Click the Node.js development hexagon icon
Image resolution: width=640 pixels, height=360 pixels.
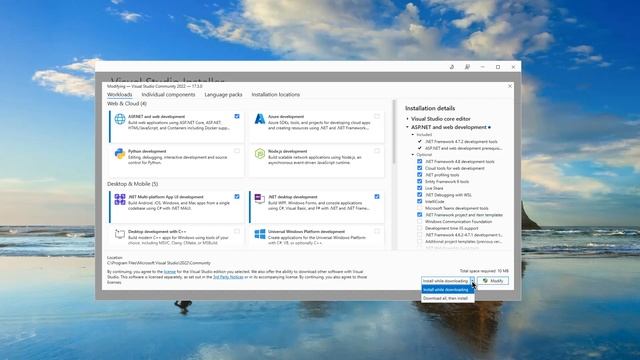click(x=260, y=153)
